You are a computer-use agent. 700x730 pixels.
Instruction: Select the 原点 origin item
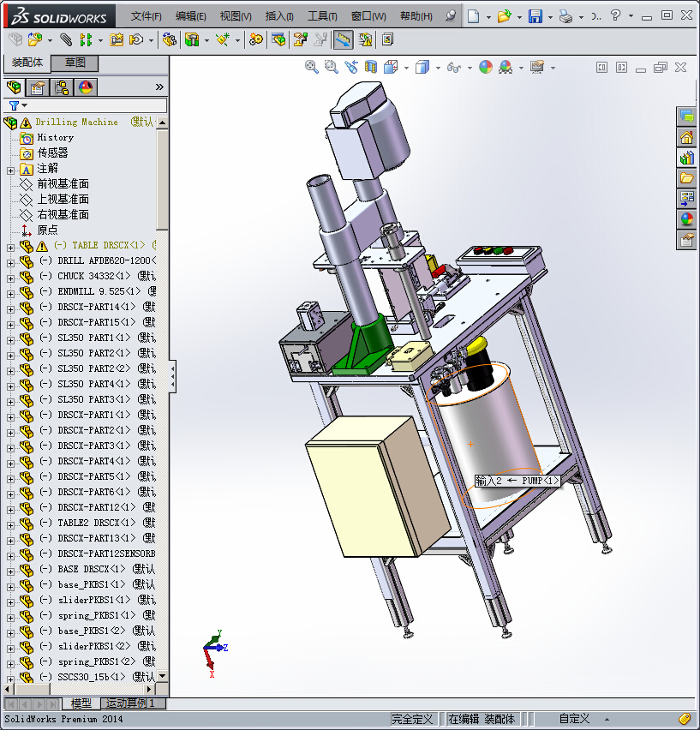(47, 230)
